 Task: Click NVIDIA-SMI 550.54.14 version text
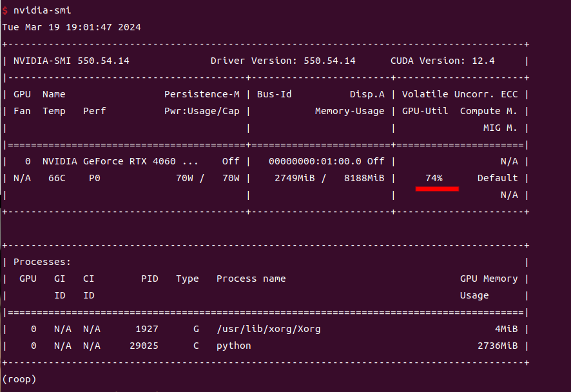coord(72,61)
